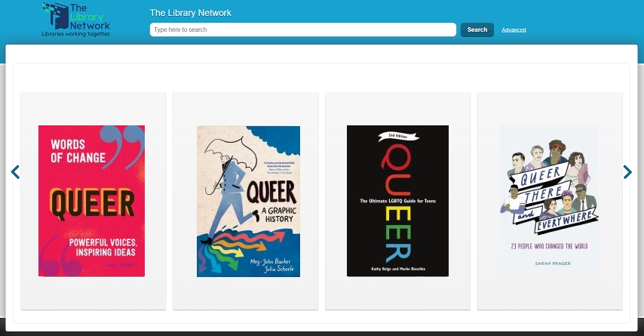
Task: Click the Library Network book logo icon
Action: (x=55, y=16)
